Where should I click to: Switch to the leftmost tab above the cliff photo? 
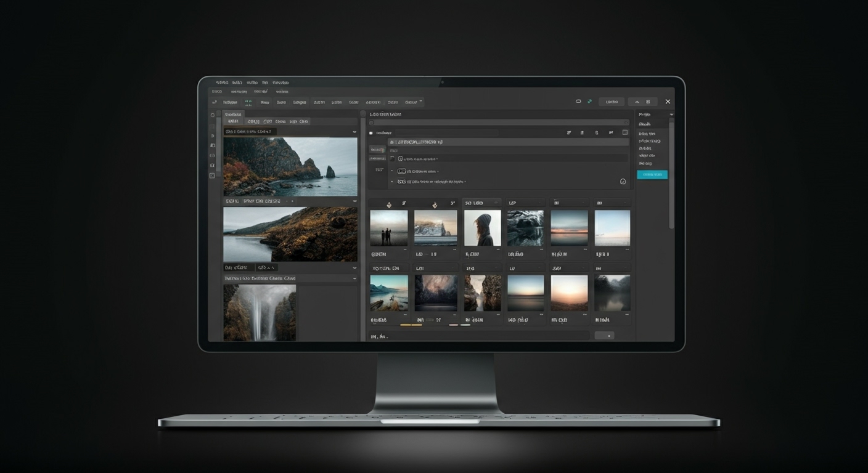pyautogui.click(x=233, y=121)
